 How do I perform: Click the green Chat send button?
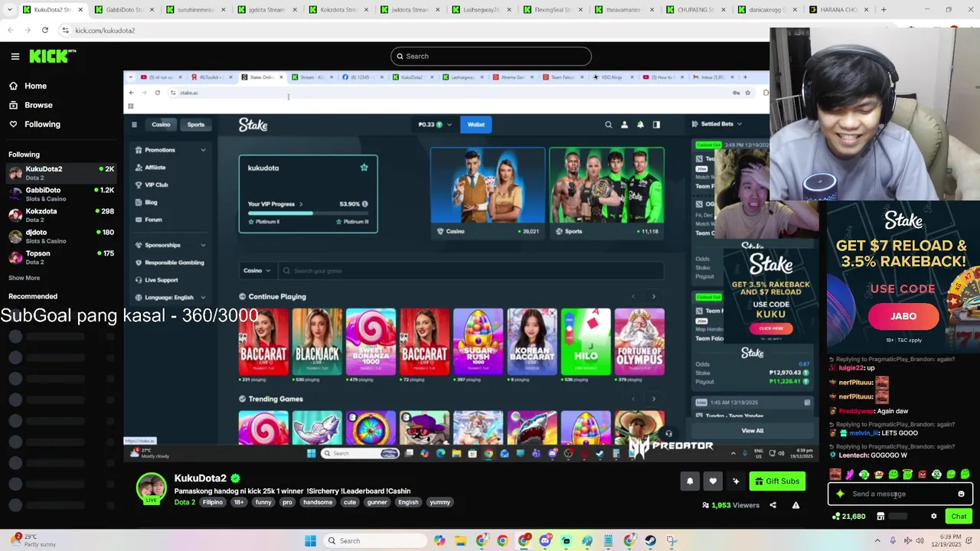point(959,517)
